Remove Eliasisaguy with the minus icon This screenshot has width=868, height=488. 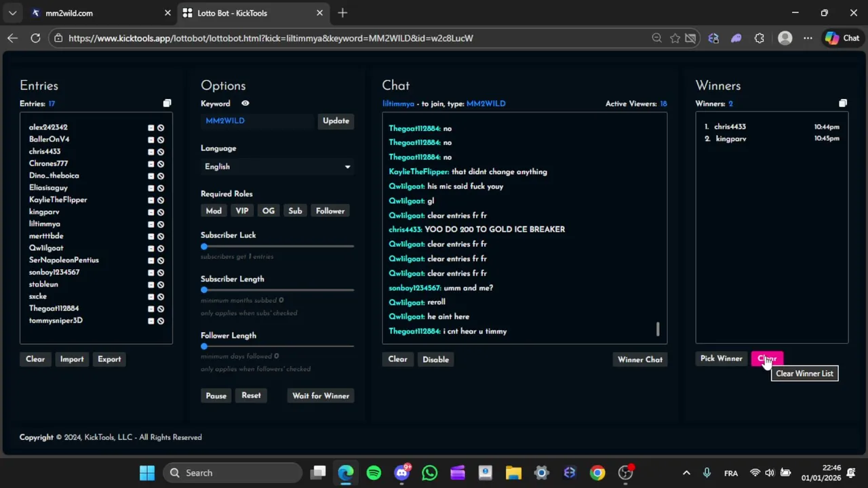click(151, 188)
